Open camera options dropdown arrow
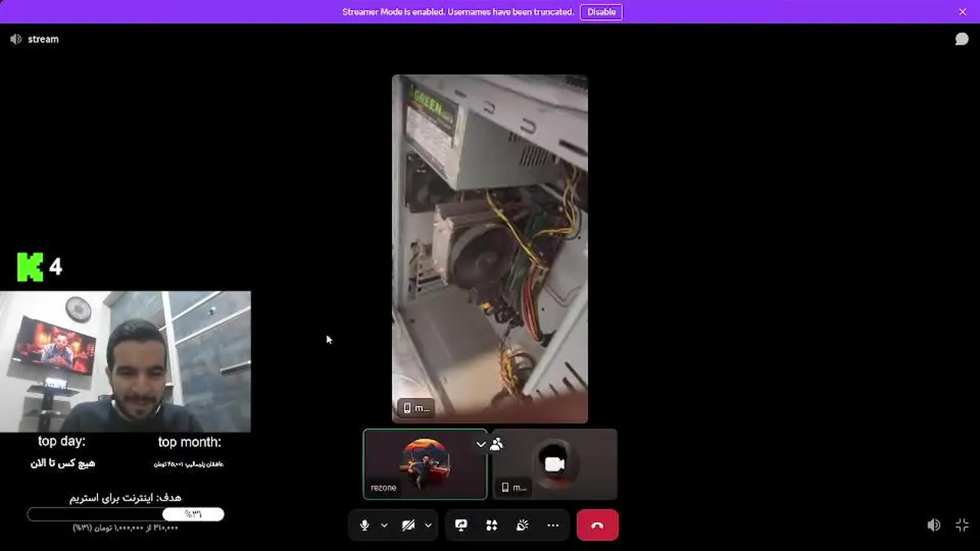This screenshot has width=980, height=551. pyautogui.click(x=428, y=525)
